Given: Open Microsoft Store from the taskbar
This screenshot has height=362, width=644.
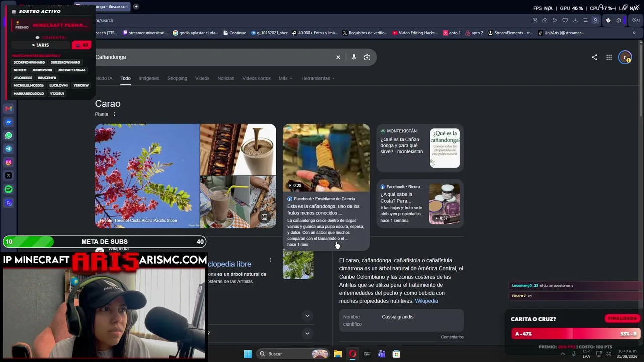Looking at the screenshot, I should (x=396, y=354).
